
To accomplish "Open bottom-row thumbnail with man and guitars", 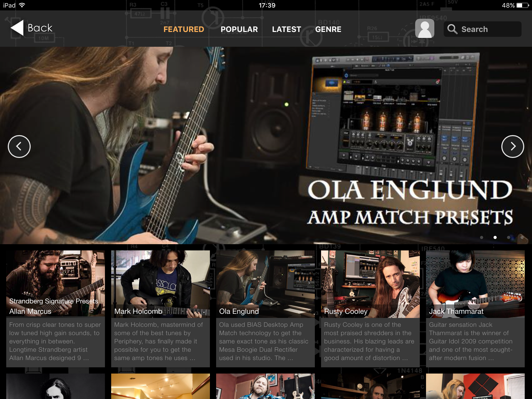I will (265, 386).
